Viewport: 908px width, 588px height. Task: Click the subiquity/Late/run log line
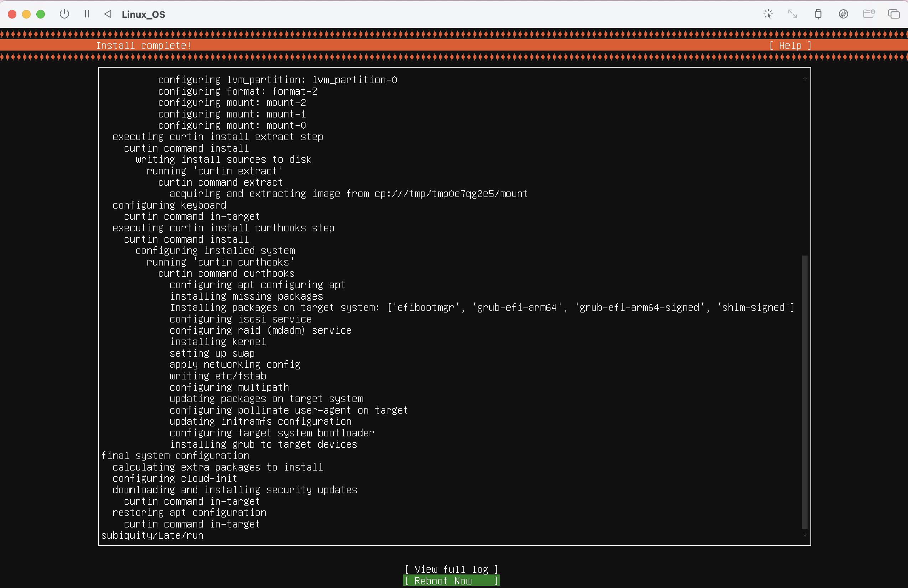click(152, 535)
